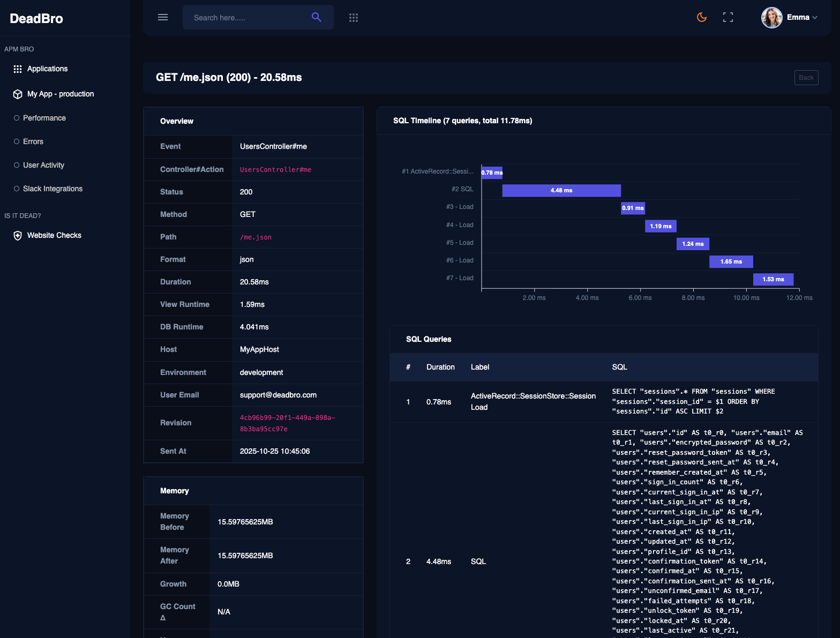Click Emma's profile avatar
This screenshot has width=840, height=638.
(771, 18)
